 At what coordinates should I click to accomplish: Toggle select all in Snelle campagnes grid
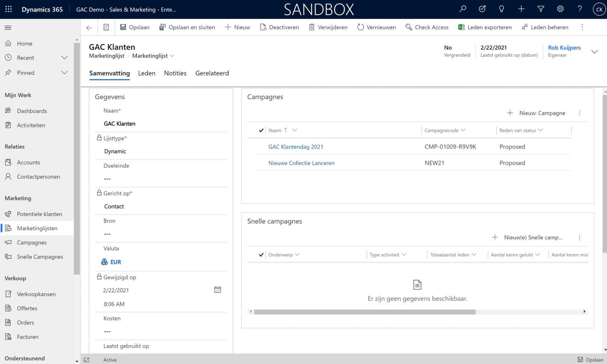[x=261, y=255]
